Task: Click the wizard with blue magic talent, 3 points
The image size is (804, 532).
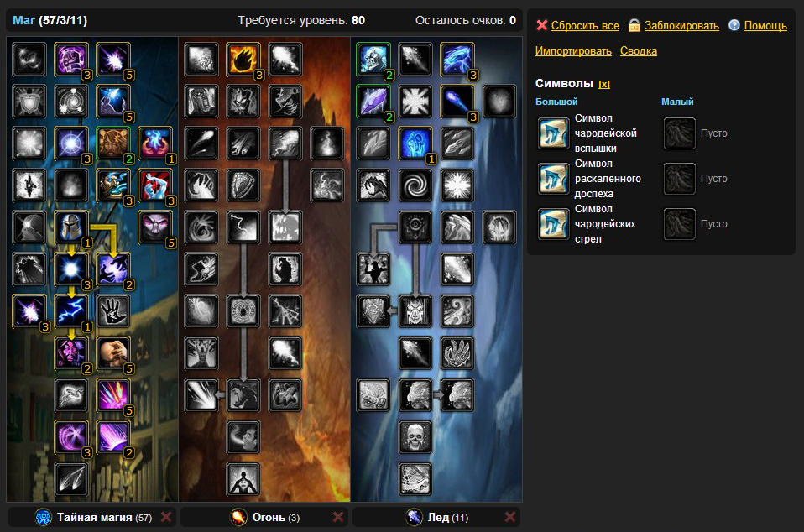Action: [113, 185]
